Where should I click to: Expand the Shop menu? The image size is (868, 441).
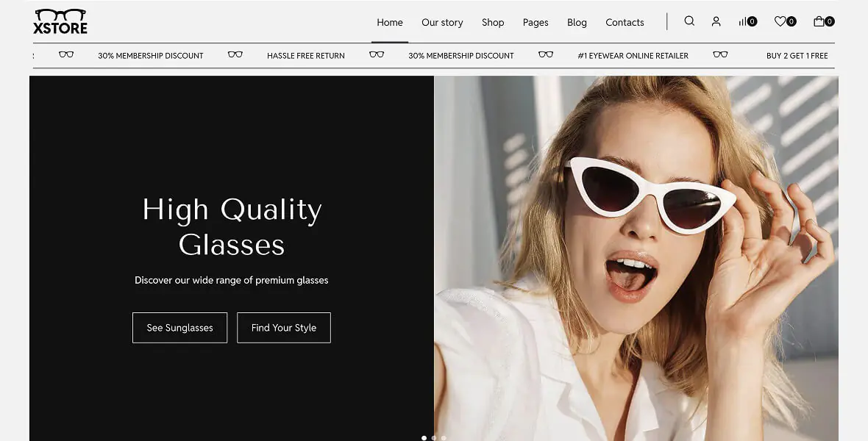pos(493,22)
